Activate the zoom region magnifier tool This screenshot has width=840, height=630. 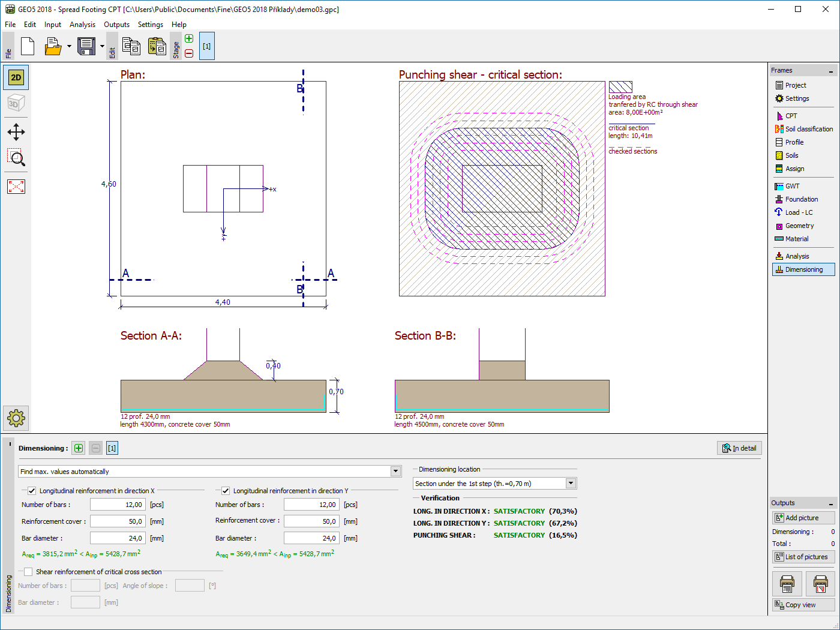pos(16,158)
